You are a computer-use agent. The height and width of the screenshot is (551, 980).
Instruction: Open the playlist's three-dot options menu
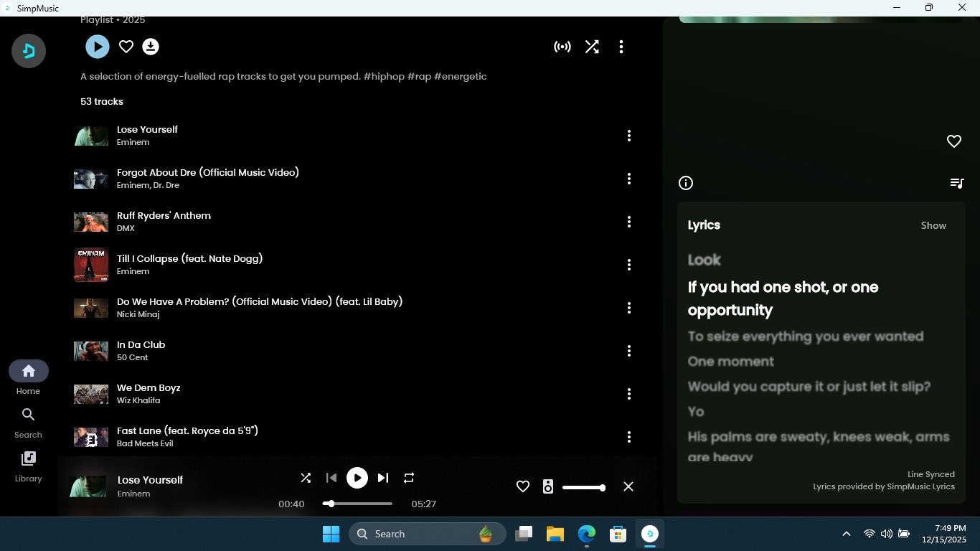point(621,47)
